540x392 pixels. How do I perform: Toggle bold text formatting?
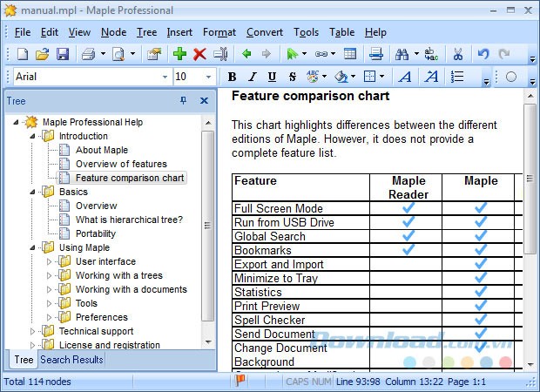(232, 77)
